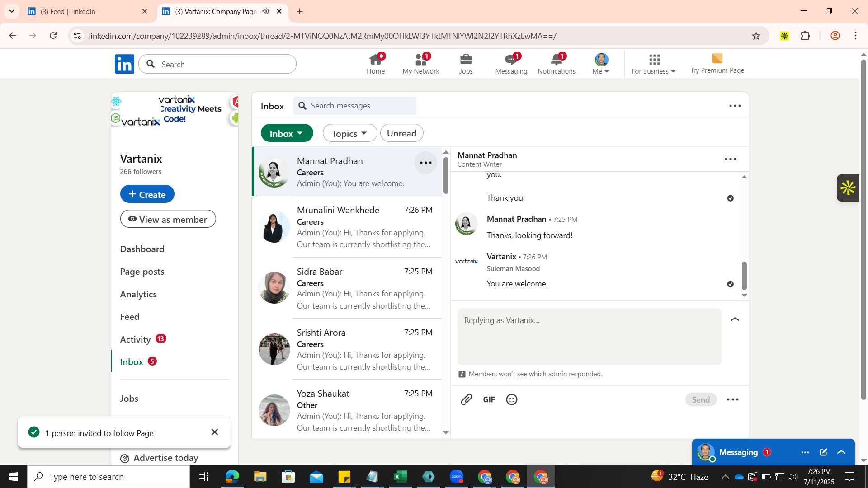Open the emoji picker
This screenshot has height=488, width=868.
click(512, 399)
